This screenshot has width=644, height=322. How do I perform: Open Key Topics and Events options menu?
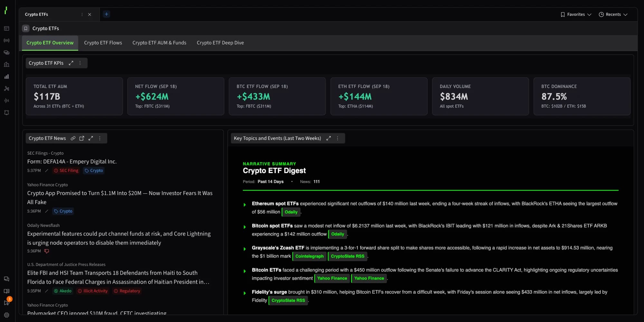[x=337, y=138]
